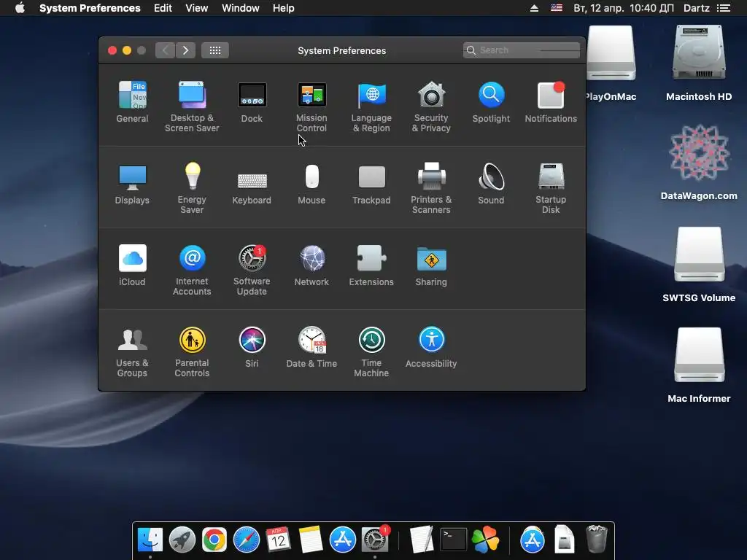Open Accessibility preferences
The height and width of the screenshot is (560, 747).
pos(431,347)
